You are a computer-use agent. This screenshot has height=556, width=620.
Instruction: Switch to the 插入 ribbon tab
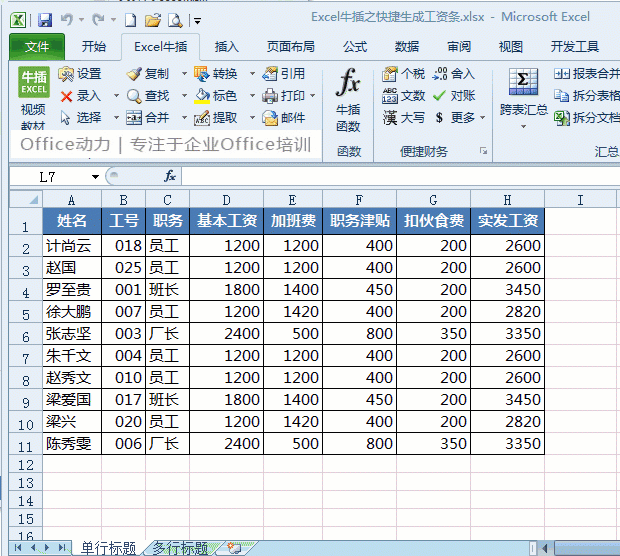[x=227, y=47]
